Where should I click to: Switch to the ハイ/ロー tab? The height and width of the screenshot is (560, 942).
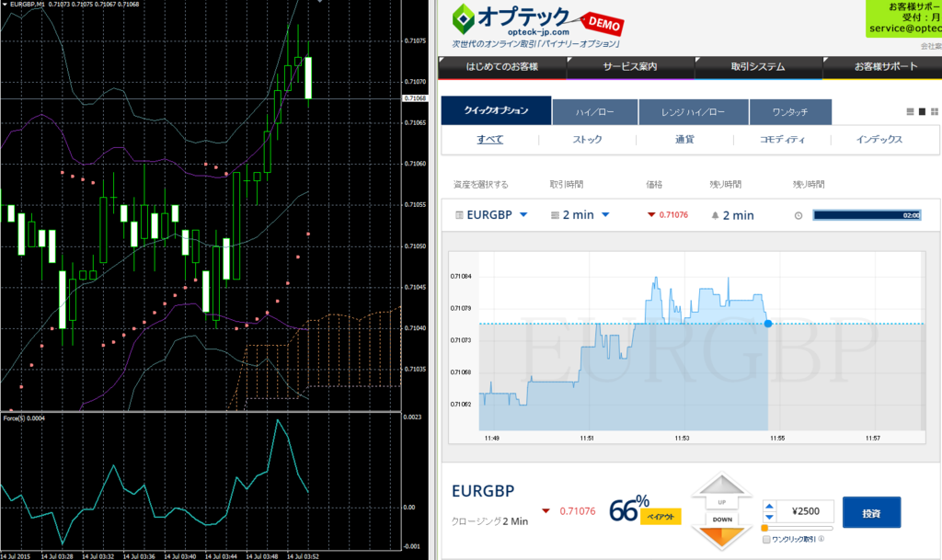point(595,112)
